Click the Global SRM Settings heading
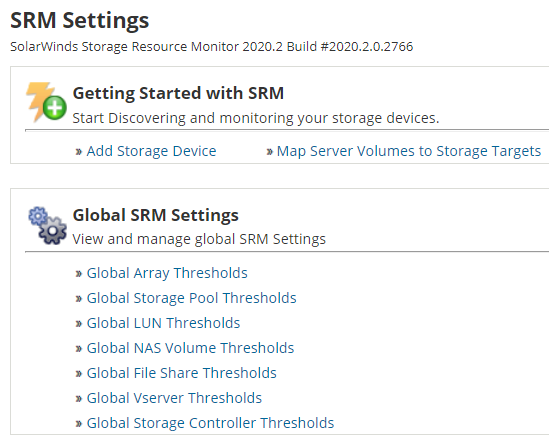This screenshot has height=447, width=549. click(x=155, y=215)
